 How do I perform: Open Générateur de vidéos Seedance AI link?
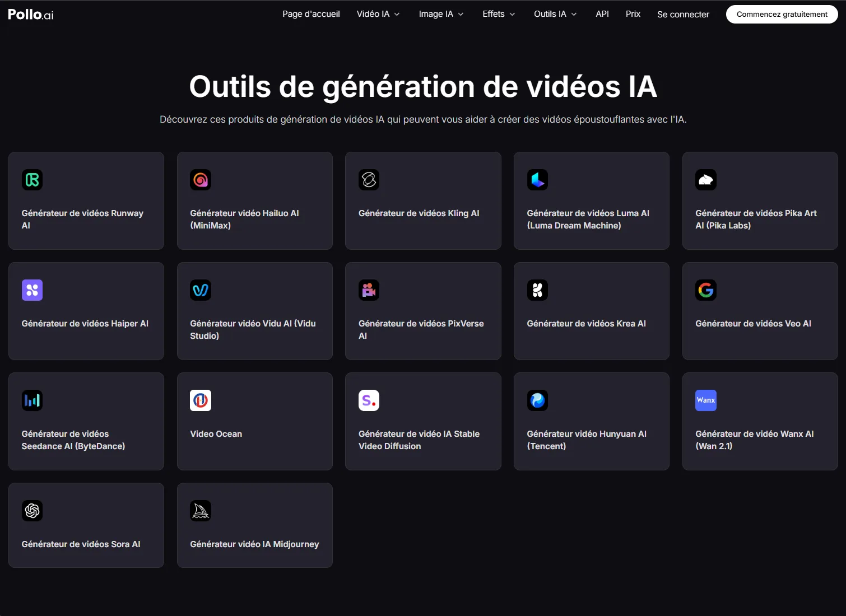point(73,440)
